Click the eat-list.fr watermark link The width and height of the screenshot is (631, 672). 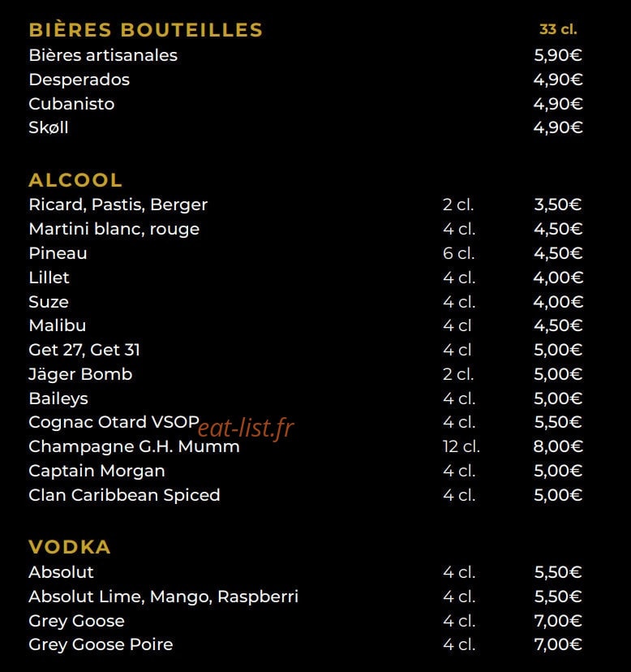[x=246, y=428]
